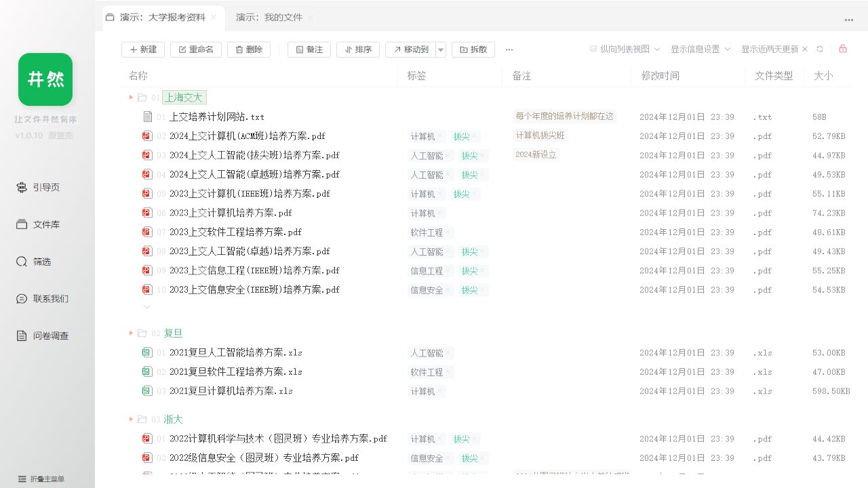Collapse the 上海交大 folder triangle

131,98
